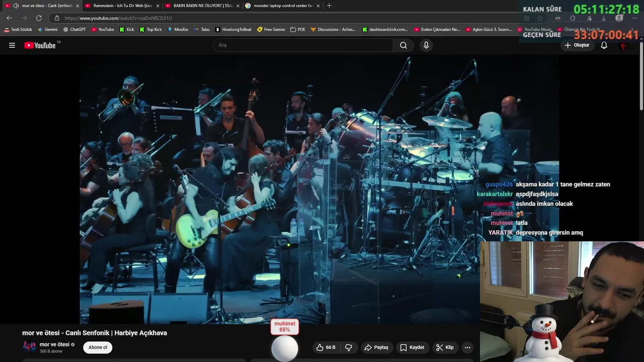
Task: Open mor ve ötesi channel avatar
Action: point(29,347)
